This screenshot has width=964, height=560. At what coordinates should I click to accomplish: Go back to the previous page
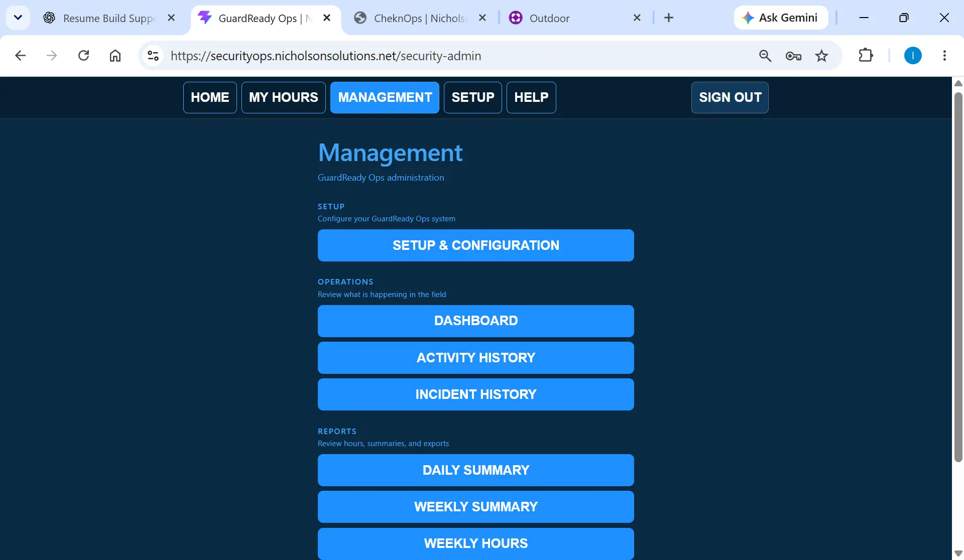[20, 56]
